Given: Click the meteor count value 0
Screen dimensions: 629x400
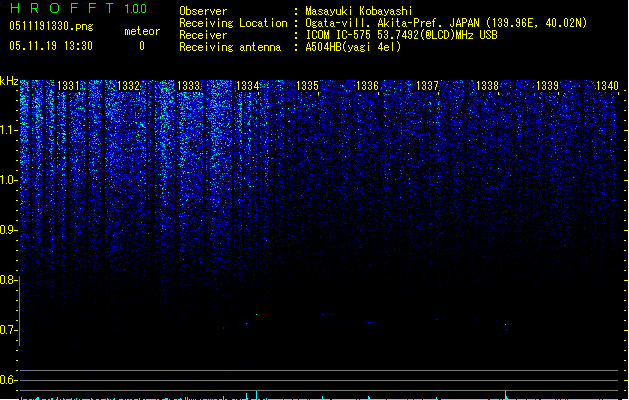Looking at the screenshot, I should point(142,46).
